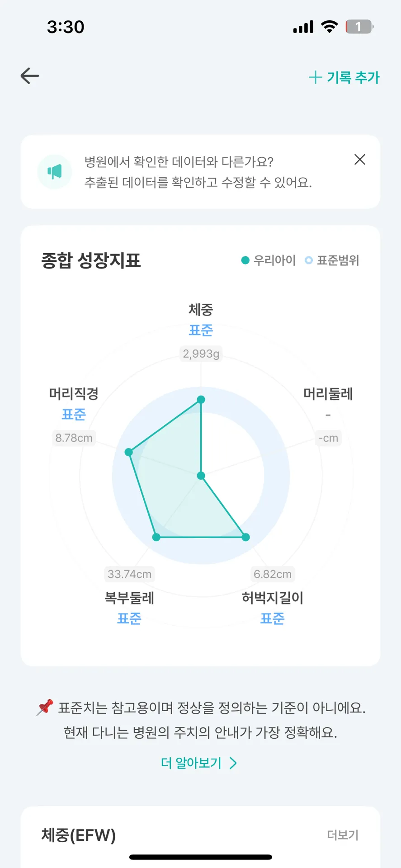Dismiss the data notice with X
Screen dimensions: 401x868
tap(360, 159)
